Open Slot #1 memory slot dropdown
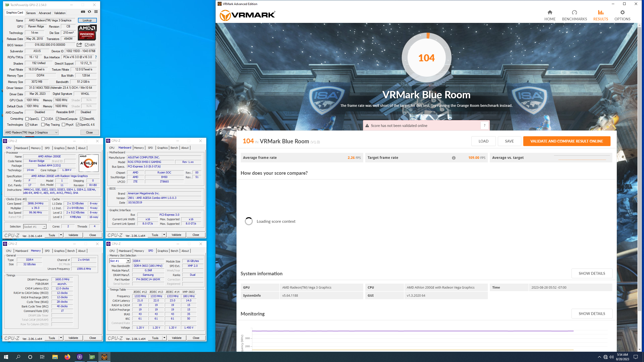Screen dimensions: 644x362 click(x=119, y=261)
